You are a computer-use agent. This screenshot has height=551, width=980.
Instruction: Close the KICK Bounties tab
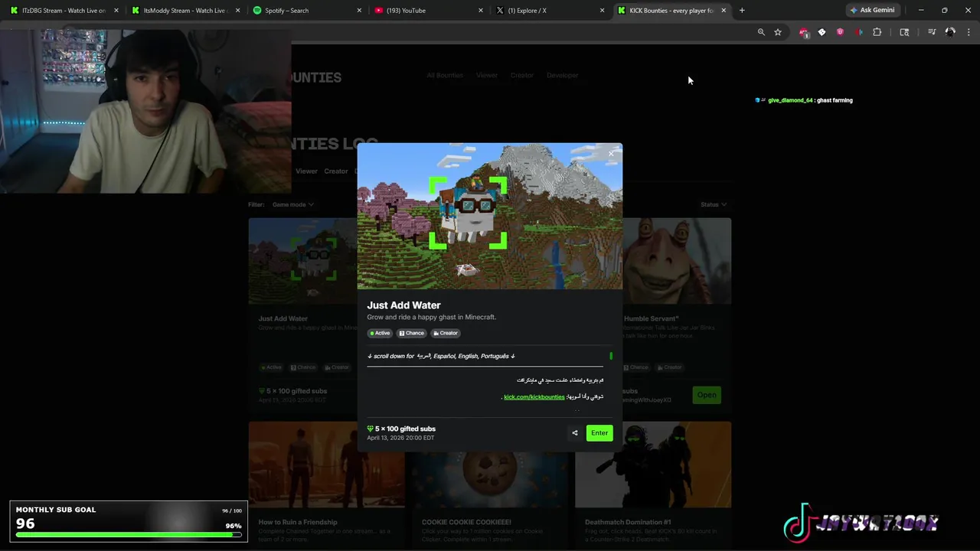click(724, 11)
